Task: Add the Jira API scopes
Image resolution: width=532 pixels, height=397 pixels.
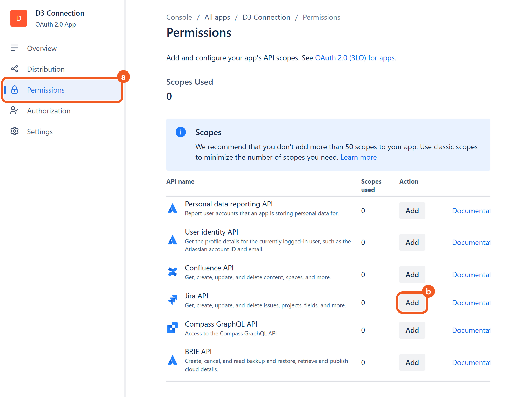Action: tap(412, 303)
